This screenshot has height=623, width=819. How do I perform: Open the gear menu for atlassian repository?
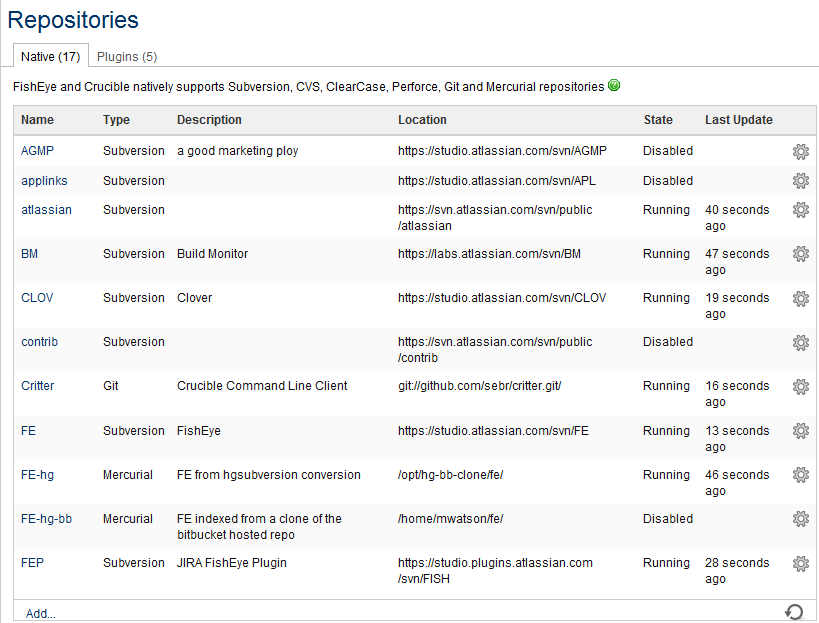tap(801, 210)
